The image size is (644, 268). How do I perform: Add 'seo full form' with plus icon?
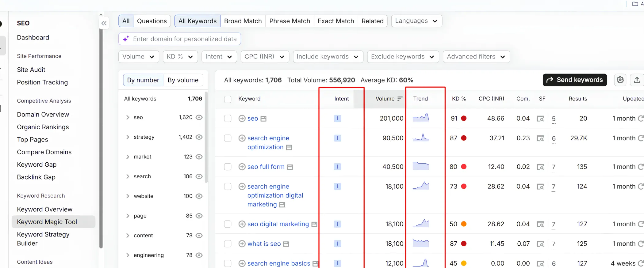(242, 167)
